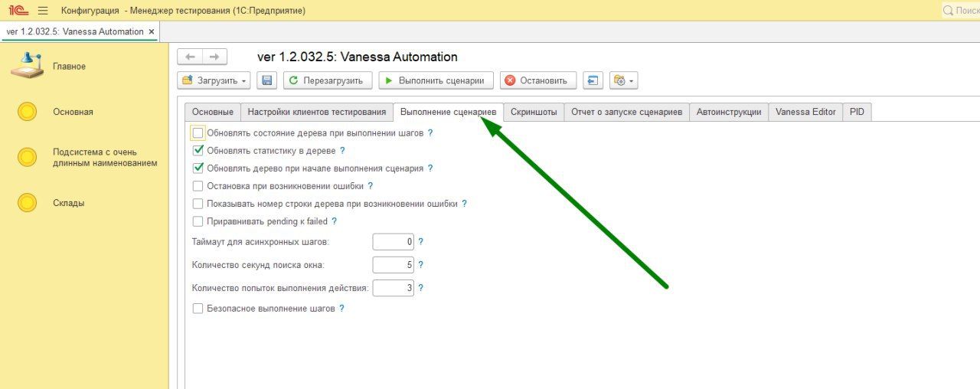The image size is (980, 389).
Task: Switch to the Автоинструкции tab
Action: [x=729, y=112]
